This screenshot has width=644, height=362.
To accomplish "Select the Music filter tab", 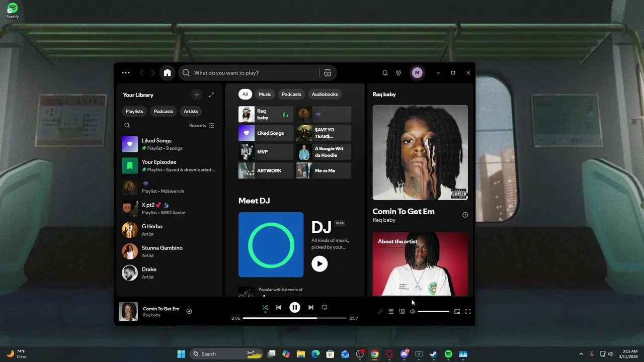I will [x=265, y=94].
